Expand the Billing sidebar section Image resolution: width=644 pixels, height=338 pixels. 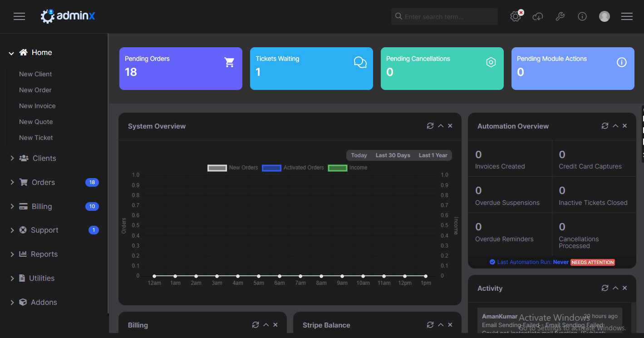click(42, 206)
